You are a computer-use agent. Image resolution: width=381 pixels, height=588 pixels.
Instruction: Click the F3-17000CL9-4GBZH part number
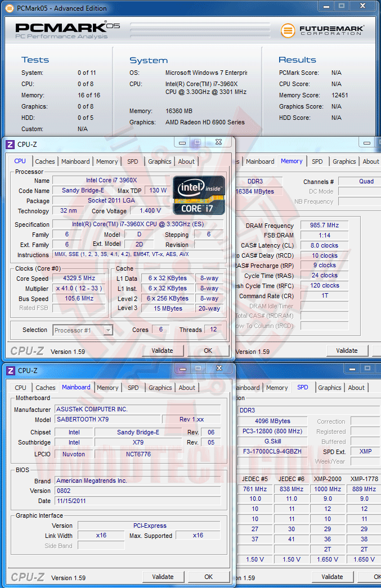pyautogui.click(x=272, y=451)
